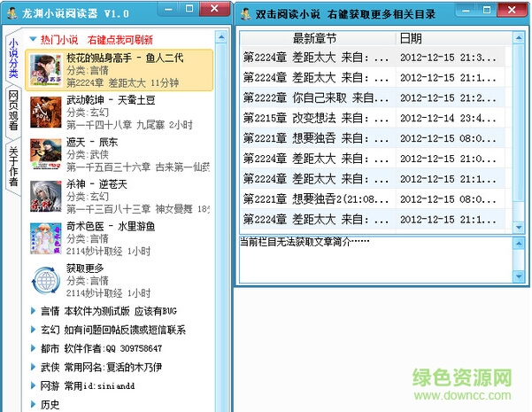Open the 关于作者 vertical tab
Viewport: 532px width, 412px height.
pos(13,167)
